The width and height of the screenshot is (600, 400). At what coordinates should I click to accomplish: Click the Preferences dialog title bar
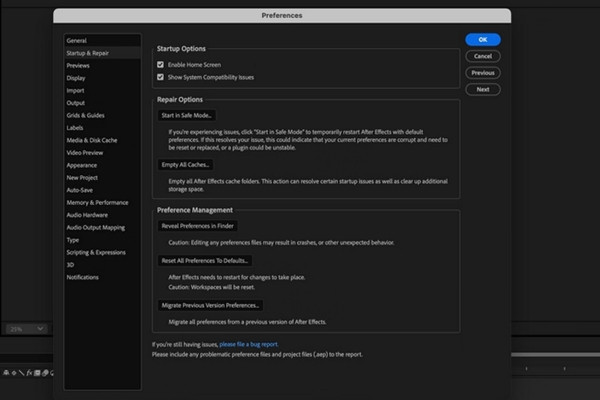282,15
